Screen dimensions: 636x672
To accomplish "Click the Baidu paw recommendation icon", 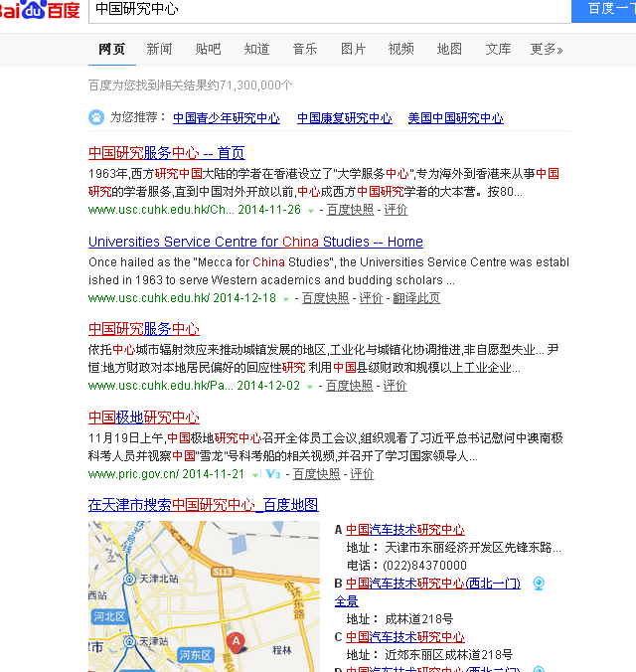I will 96,117.
